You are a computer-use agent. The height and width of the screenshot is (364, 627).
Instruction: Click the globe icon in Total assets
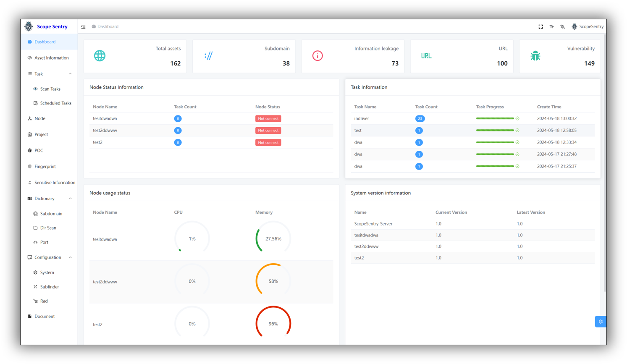pos(100,56)
